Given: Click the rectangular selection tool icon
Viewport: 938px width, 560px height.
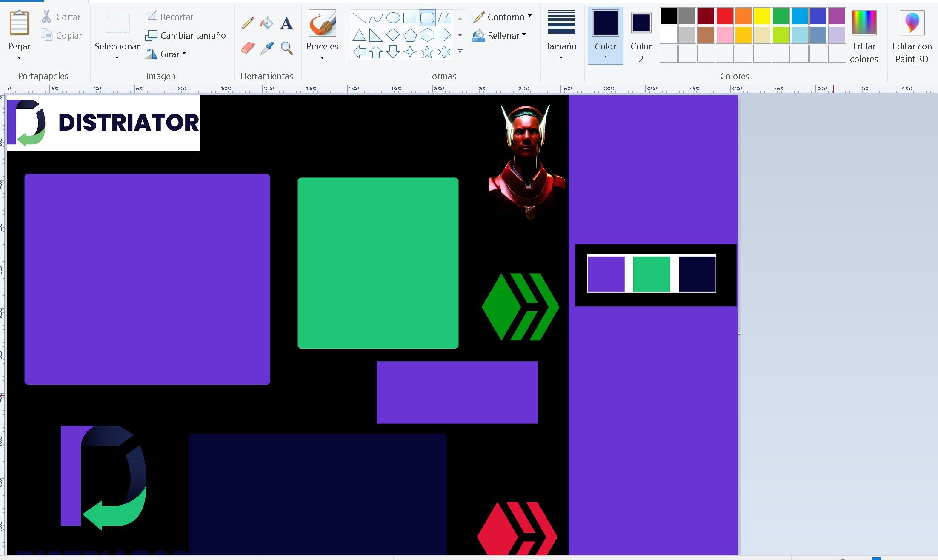Looking at the screenshot, I should point(117,23).
